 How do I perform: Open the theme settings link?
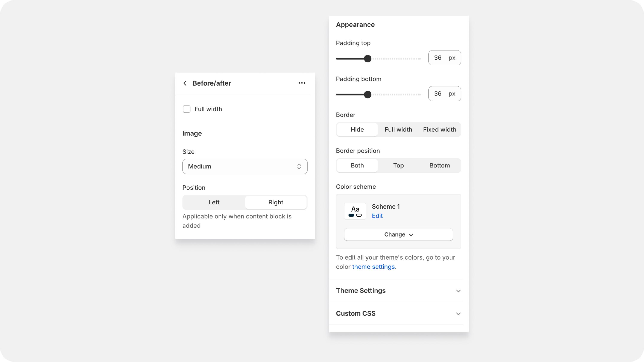tap(373, 267)
